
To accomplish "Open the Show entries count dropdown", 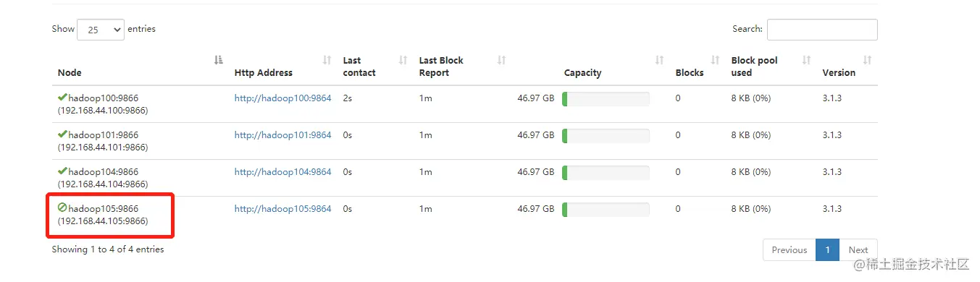I will click(x=101, y=30).
